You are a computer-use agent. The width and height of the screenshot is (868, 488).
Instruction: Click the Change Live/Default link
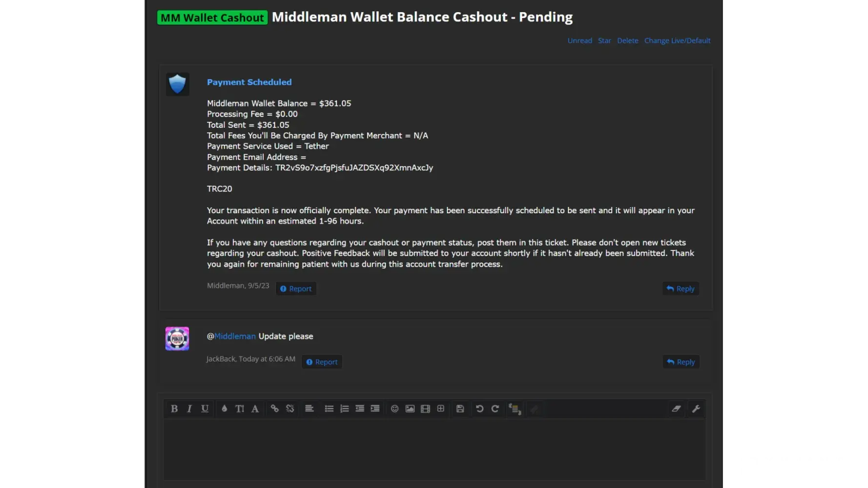click(677, 41)
